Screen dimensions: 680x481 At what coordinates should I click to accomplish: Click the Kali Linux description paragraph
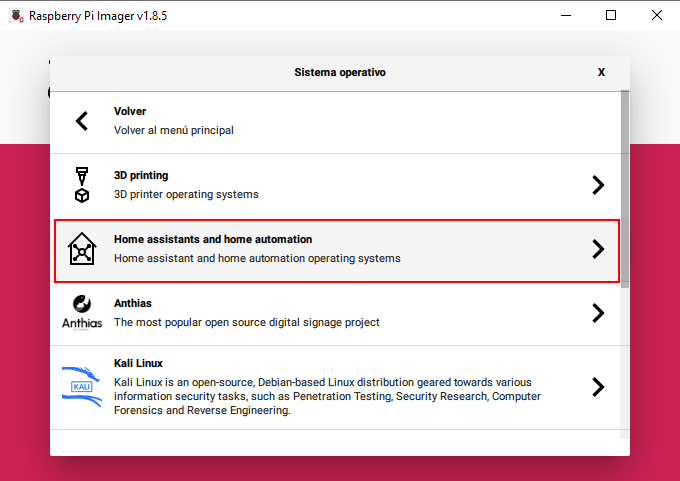(327, 396)
